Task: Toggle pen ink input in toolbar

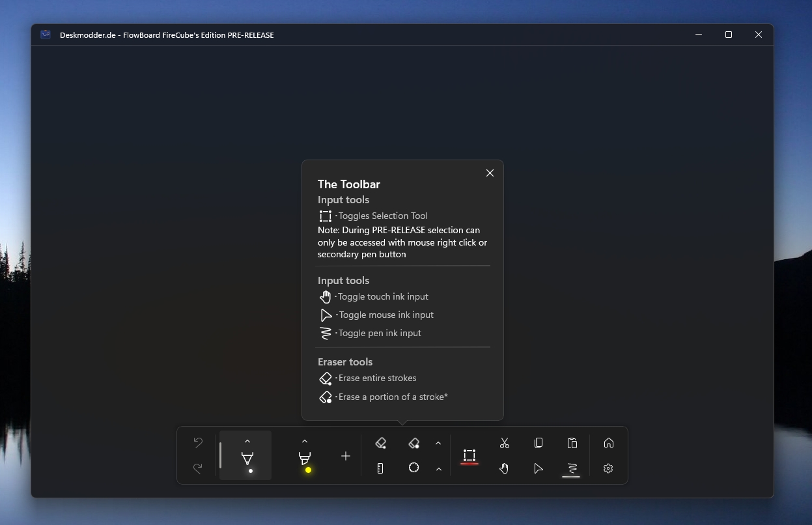Action: tap(571, 468)
